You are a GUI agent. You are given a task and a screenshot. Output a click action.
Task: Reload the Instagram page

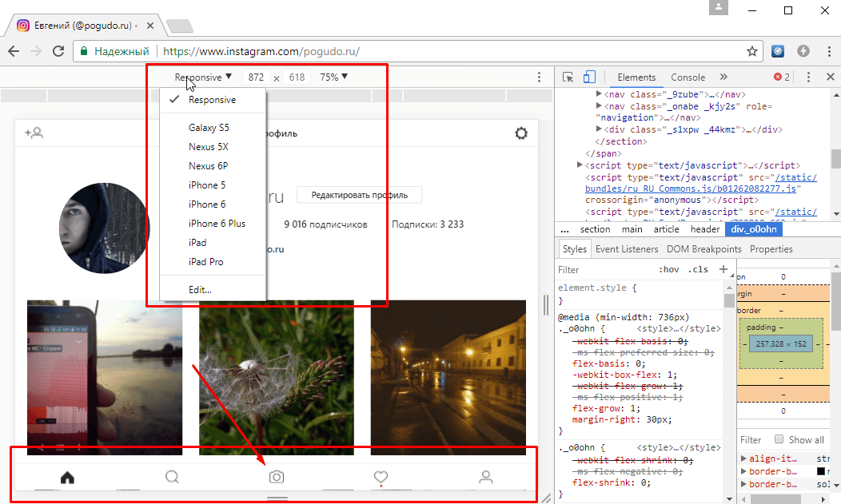point(58,51)
